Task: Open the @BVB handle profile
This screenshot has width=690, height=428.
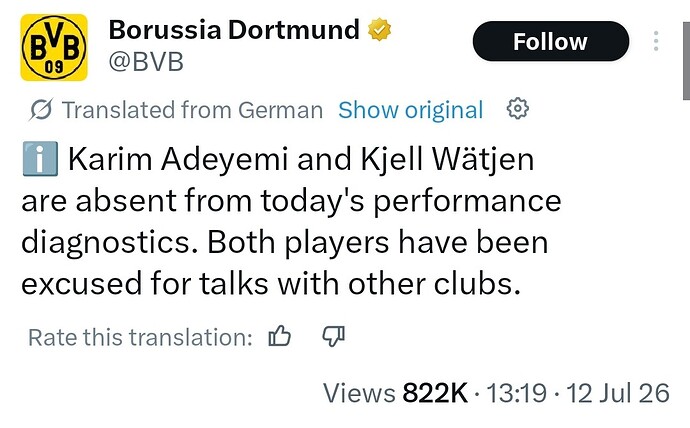Action: (146, 62)
